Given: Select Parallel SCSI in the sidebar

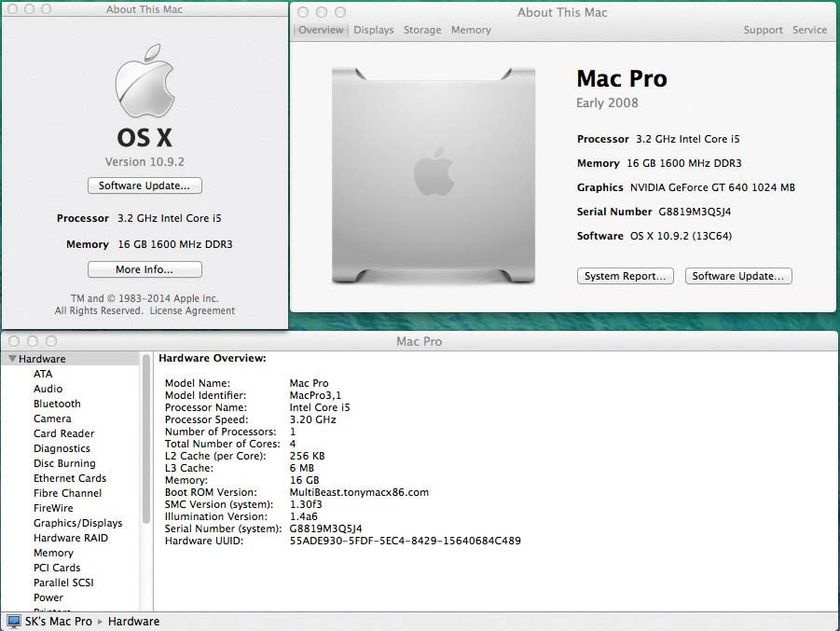Looking at the screenshot, I should pyautogui.click(x=63, y=583).
